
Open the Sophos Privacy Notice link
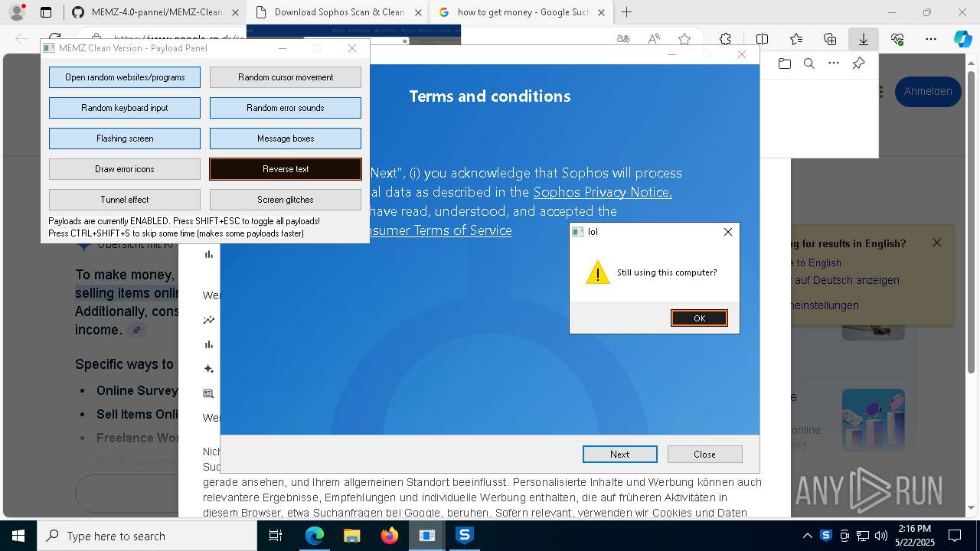(x=603, y=192)
